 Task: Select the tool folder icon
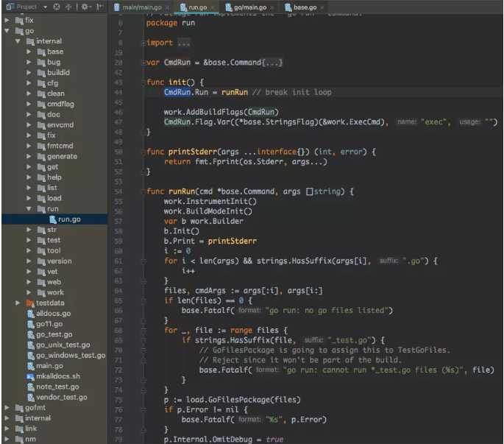click(x=41, y=251)
